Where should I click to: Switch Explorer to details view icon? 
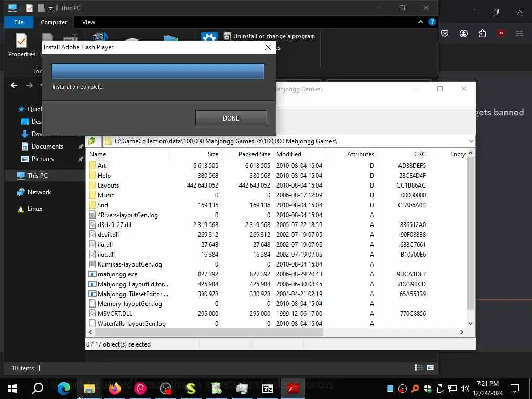(419, 367)
